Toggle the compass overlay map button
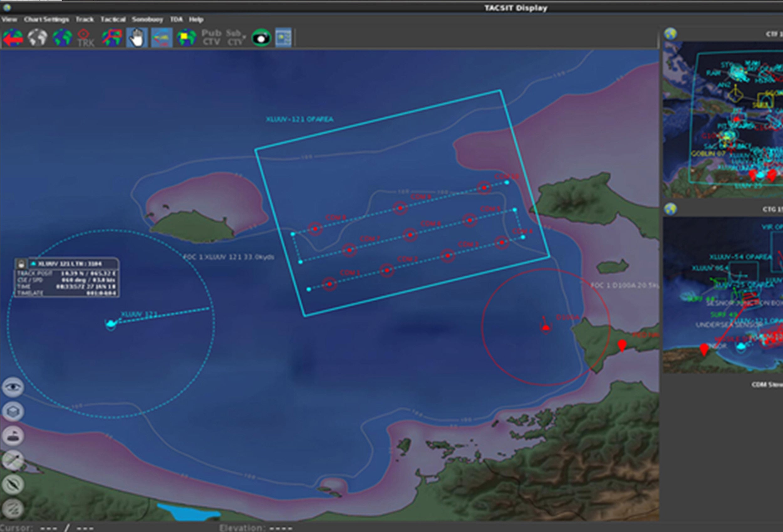 (13, 484)
